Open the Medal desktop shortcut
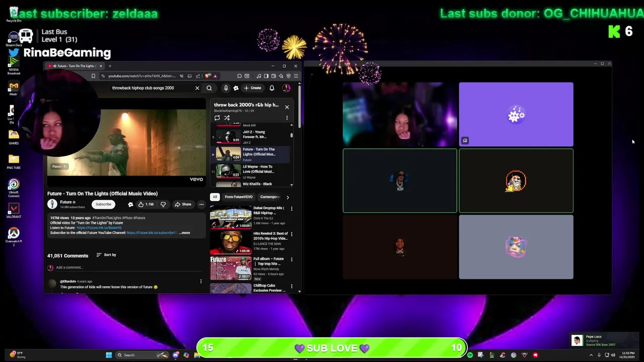644x362 pixels. [14, 88]
